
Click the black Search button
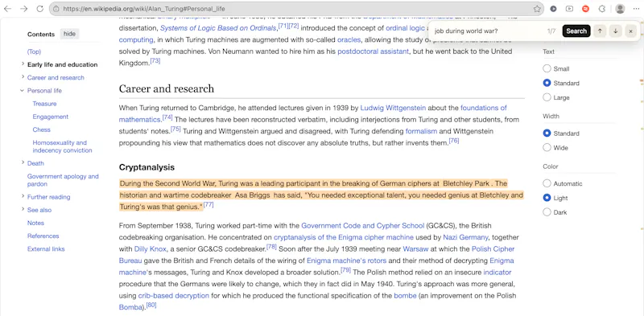576,31
